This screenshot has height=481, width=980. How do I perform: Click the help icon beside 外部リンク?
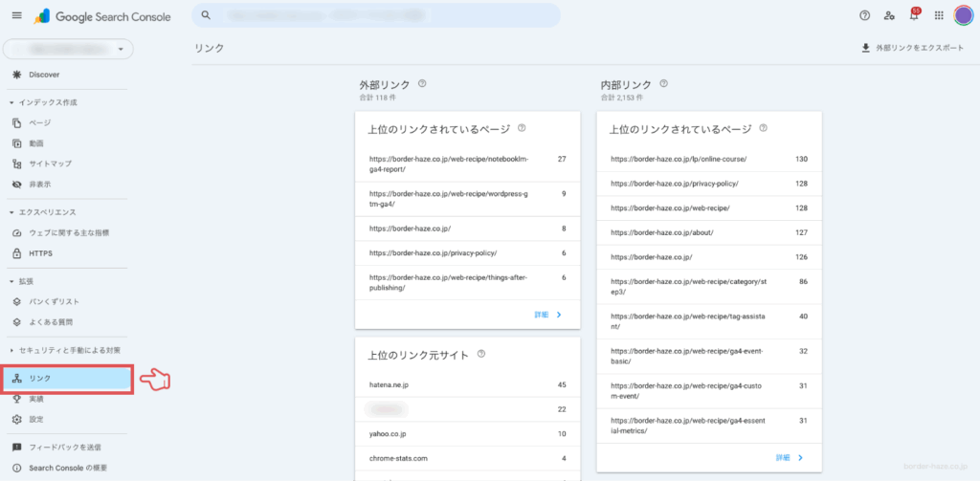click(422, 84)
